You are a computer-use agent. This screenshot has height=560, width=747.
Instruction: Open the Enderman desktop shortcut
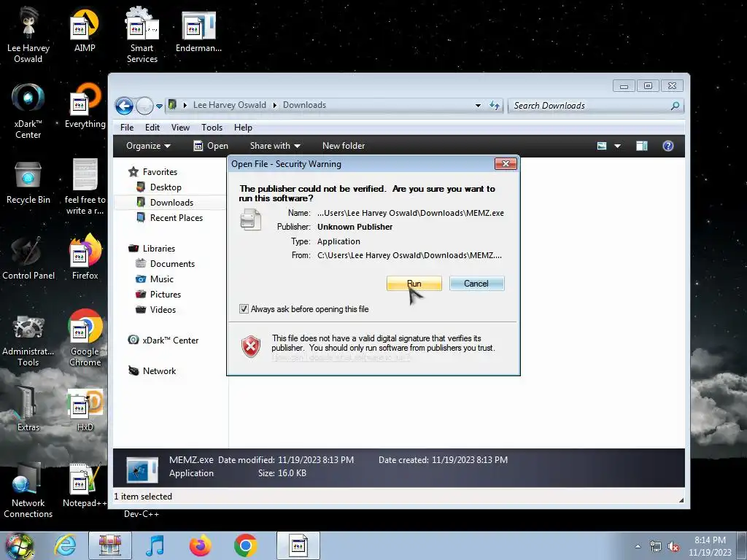pyautogui.click(x=198, y=31)
